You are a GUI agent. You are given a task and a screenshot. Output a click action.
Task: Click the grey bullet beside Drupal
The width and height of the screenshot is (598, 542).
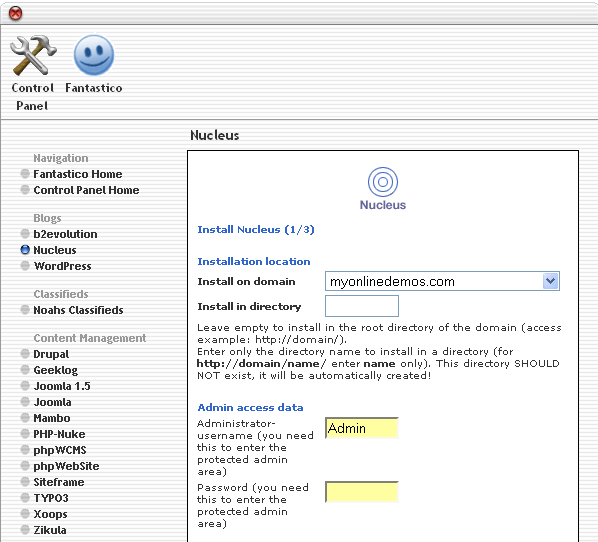tap(25, 354)
